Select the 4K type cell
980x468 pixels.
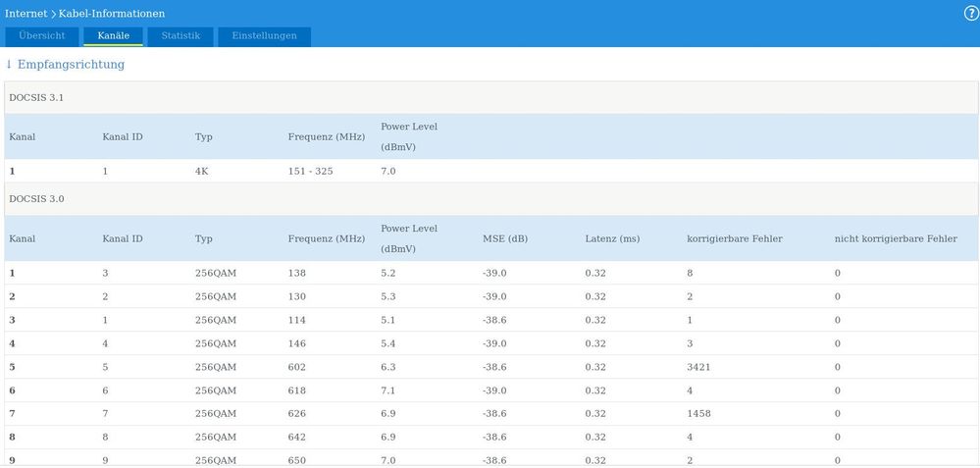(202, 171)
